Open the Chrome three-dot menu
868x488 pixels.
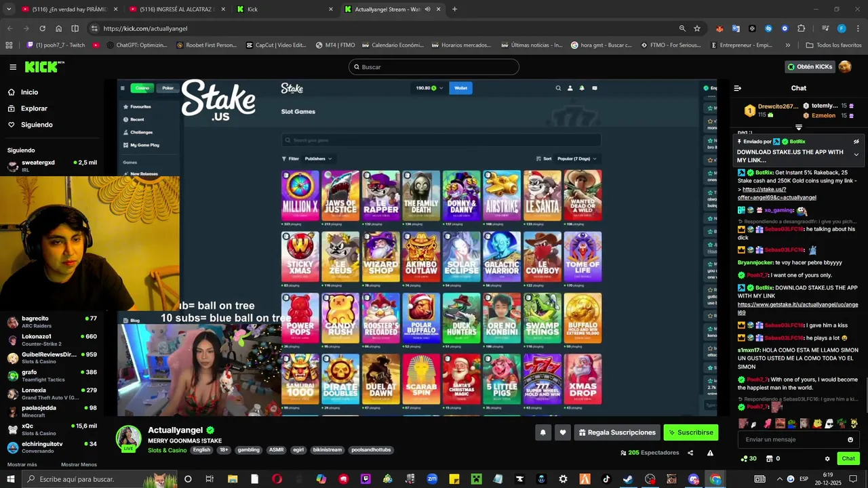tap(857, 28)
